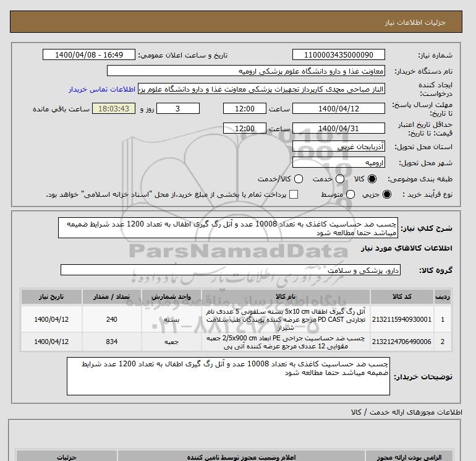The width and height of the screenshot is (476, 461).
Task: Select table row with code 2132124706490006
Action: [x=236, y=342]
